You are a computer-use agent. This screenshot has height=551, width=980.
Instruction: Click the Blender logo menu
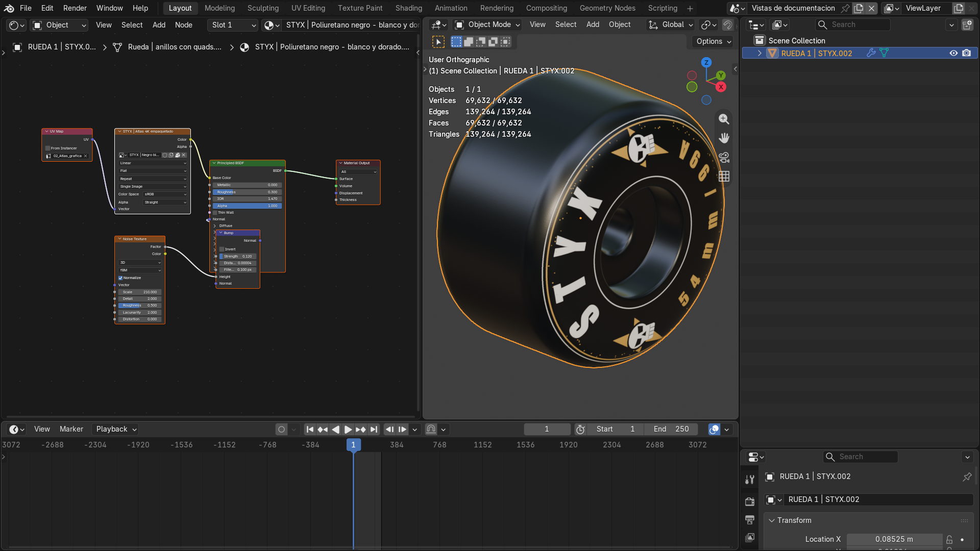9,8
